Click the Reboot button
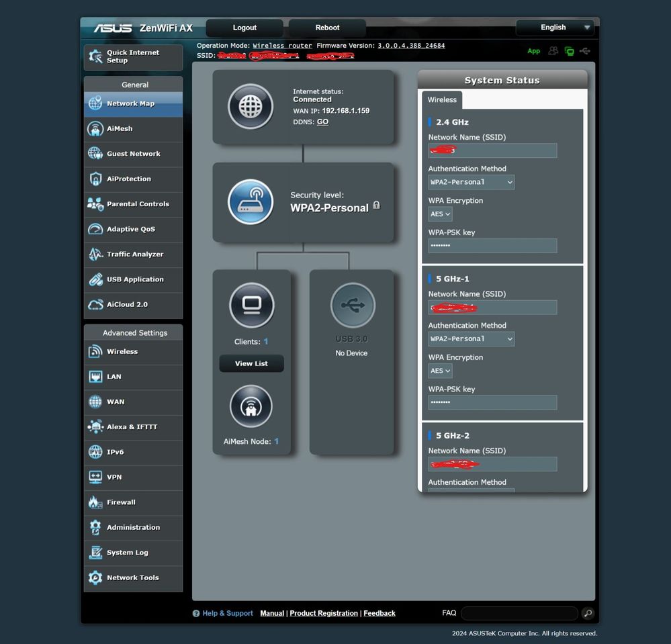This screenshot has width=671, height=644. click(326, 28)
